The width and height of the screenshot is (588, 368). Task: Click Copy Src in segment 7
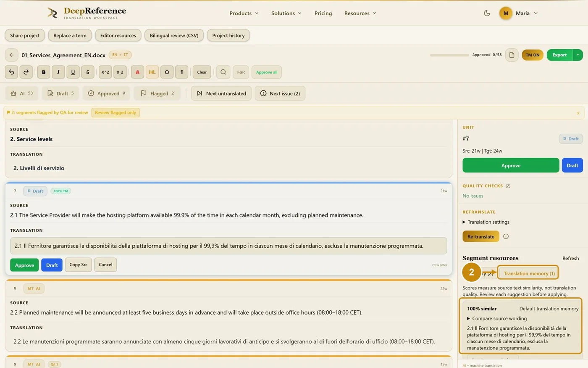(x=79, y=265)
